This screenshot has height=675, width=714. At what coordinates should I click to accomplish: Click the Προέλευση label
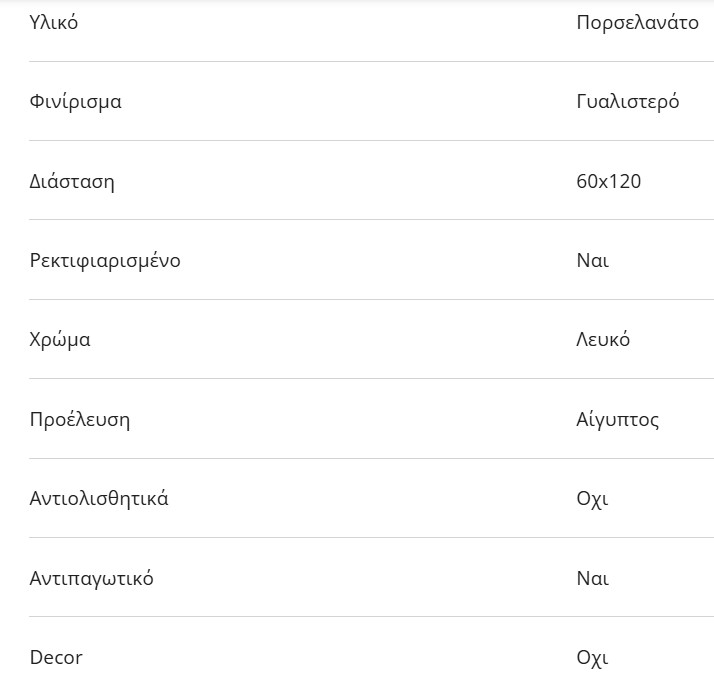(80, 420)
